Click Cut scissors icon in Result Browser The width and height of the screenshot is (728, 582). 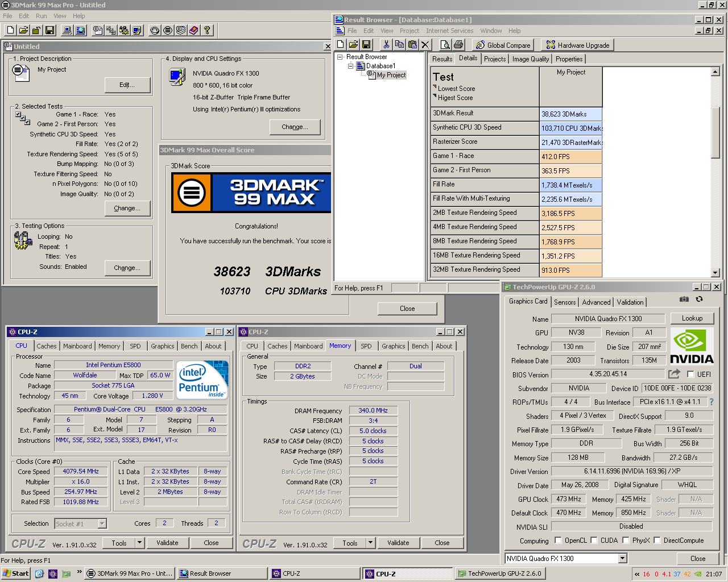coord(387,44)
